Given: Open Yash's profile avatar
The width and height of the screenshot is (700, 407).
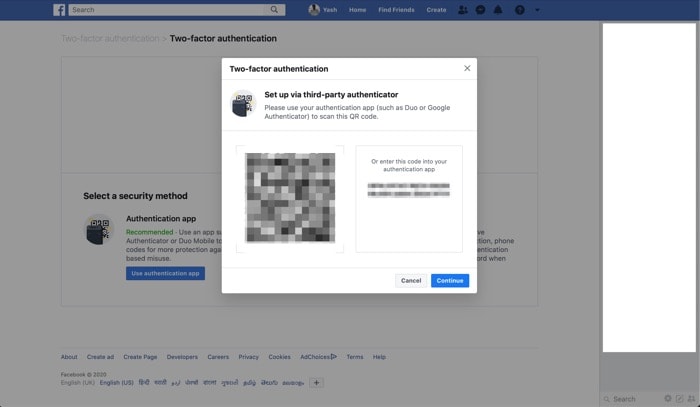Looking at the screenshot, I should (314, 10).
